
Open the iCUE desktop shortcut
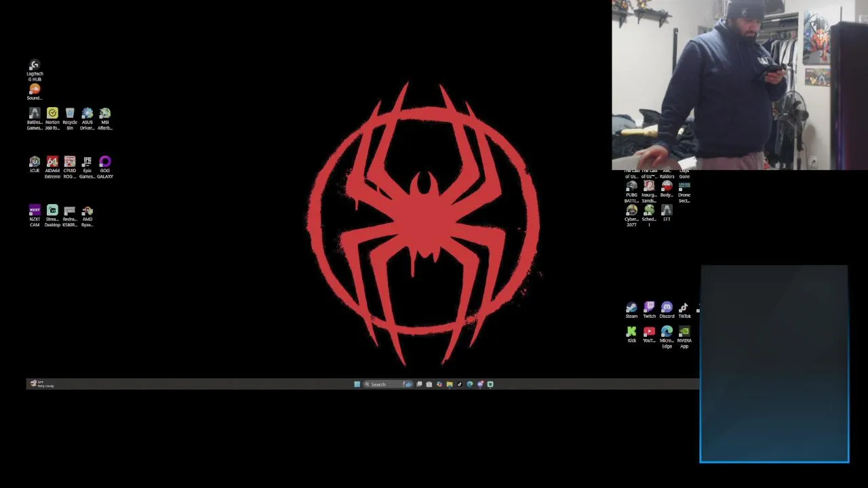point(35,165)
